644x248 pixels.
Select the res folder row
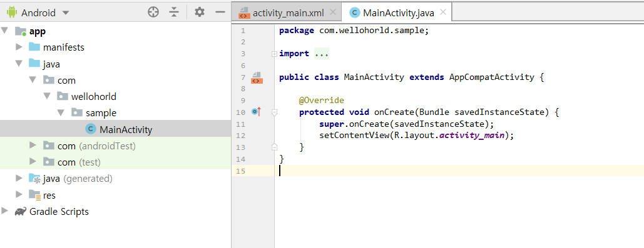point(115,195)
